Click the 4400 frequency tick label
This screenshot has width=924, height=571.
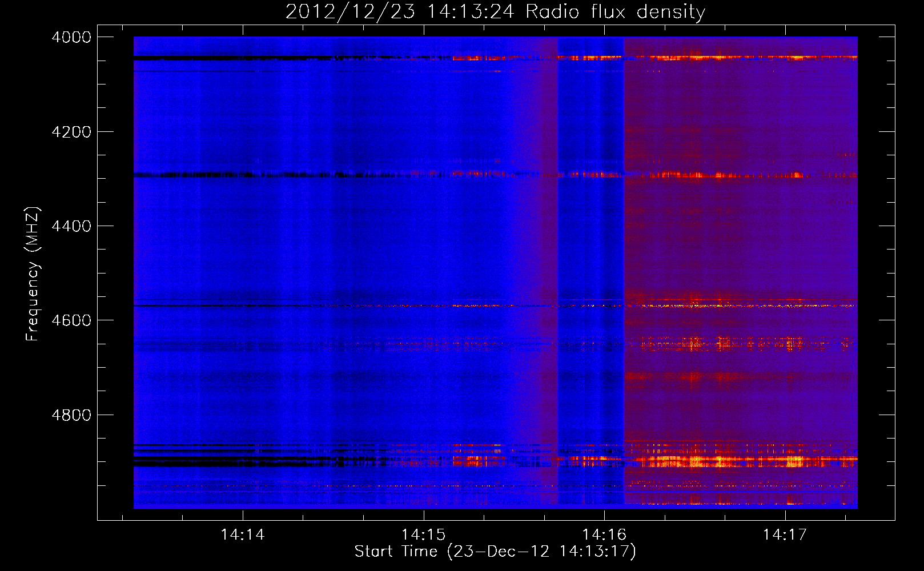point(71,226)
